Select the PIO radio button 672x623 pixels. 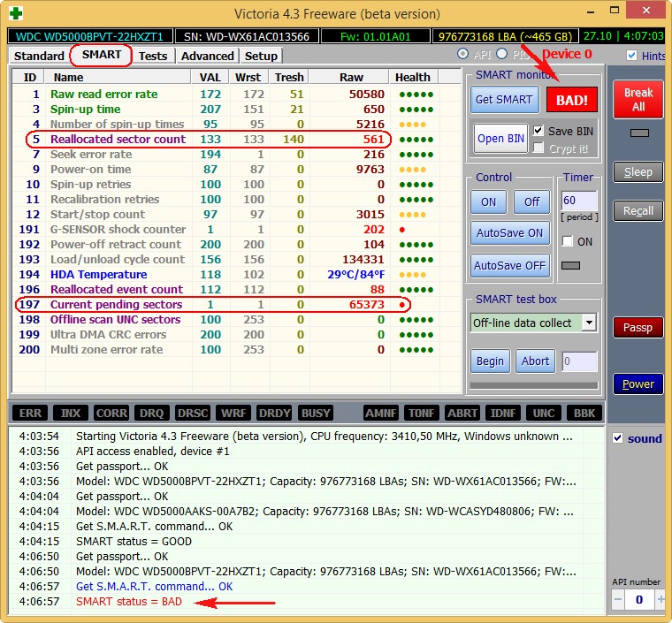click(502, 54)
